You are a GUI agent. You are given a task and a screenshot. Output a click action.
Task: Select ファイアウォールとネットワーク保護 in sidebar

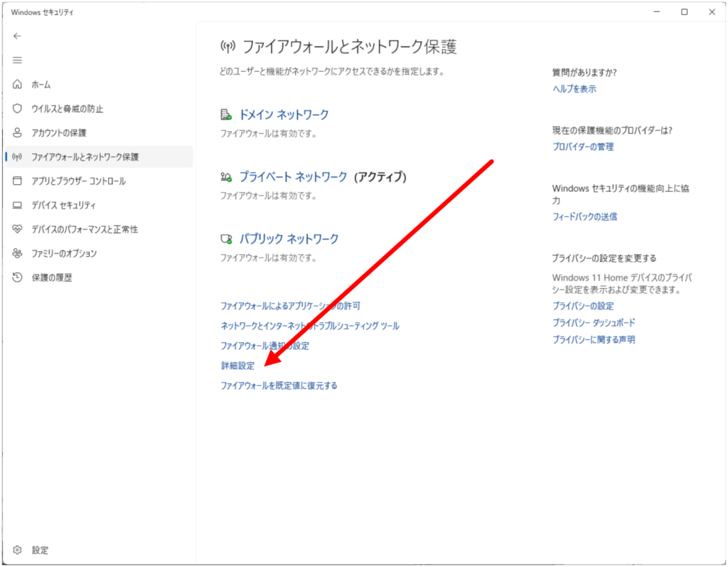85,157
